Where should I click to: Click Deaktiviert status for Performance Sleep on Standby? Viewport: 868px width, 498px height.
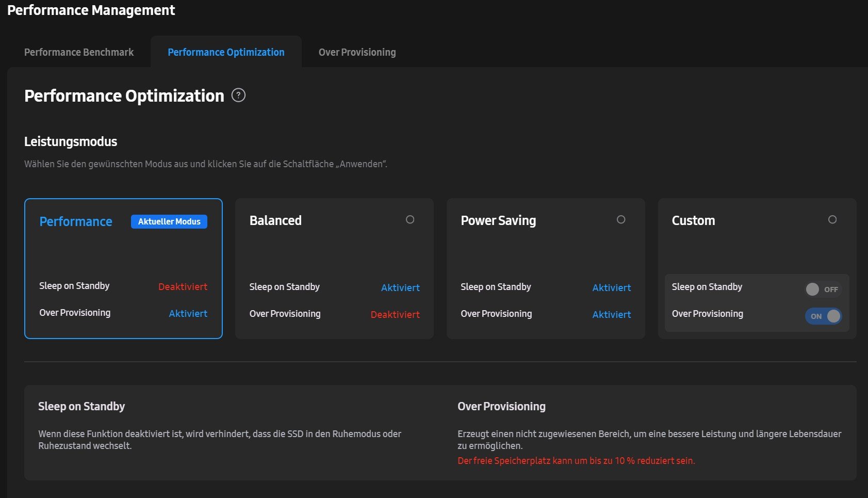click(183, 287)
